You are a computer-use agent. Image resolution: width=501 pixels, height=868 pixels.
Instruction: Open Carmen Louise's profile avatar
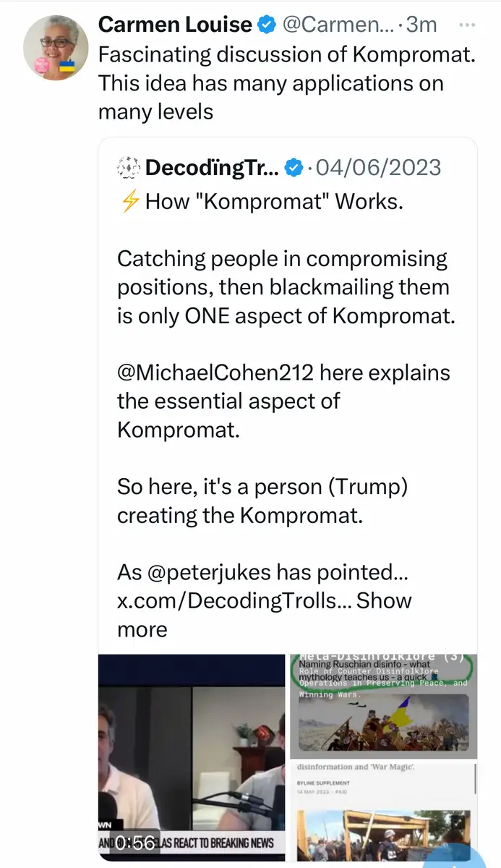point(57,47)
